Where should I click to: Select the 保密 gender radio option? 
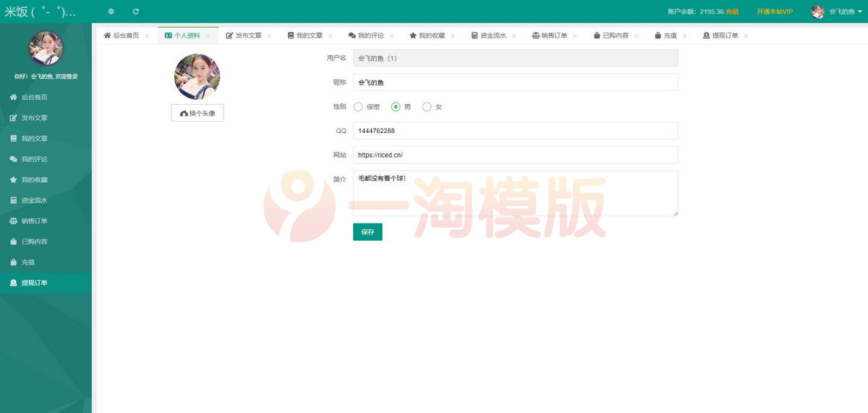pos(359,107)
